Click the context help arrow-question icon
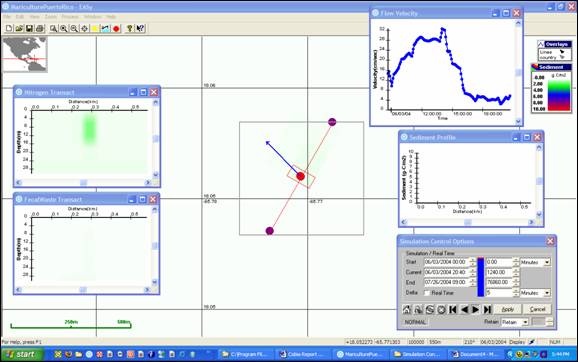This screenshot has width=578, height=362. point(140,28)
